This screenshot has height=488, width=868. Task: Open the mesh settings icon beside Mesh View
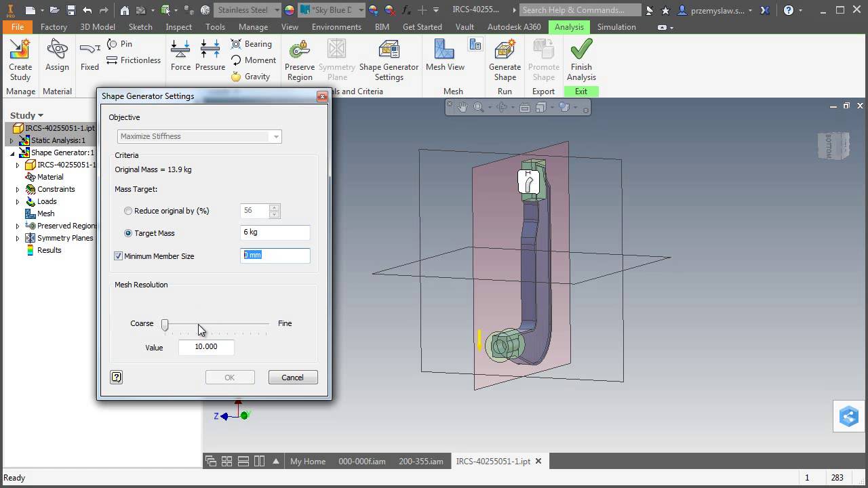(475, 45)
